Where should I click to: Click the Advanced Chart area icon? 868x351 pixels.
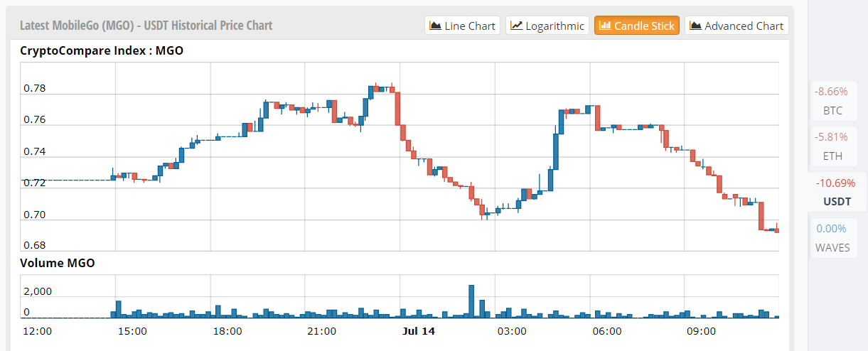[x=696, y=26]
